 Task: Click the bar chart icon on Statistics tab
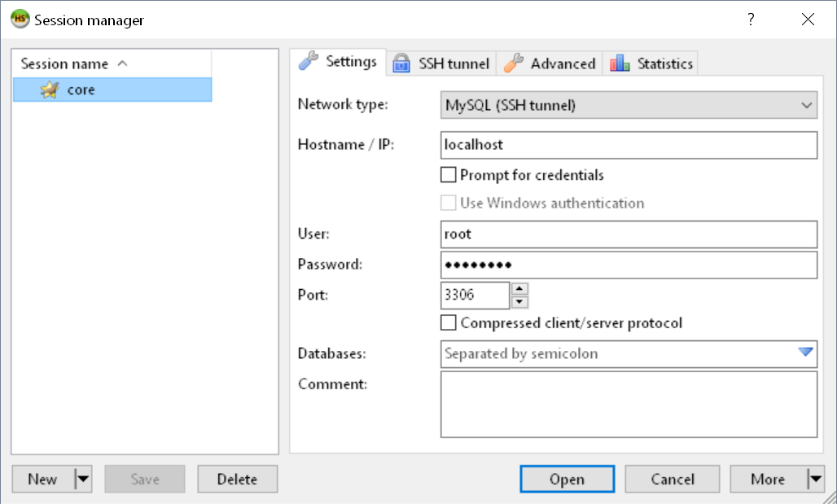(620, 64)
